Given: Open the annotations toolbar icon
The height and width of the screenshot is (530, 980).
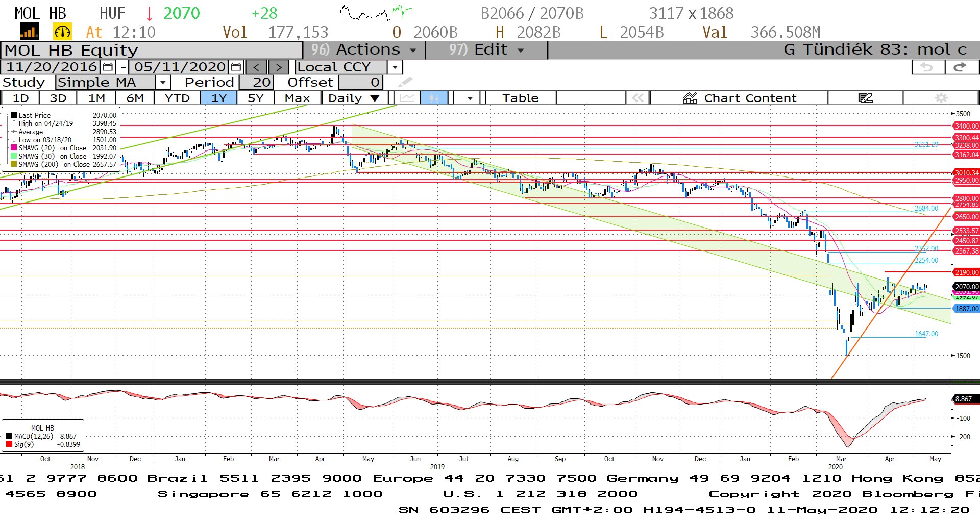Looking at the screenshot, I should tap(866, 97).
